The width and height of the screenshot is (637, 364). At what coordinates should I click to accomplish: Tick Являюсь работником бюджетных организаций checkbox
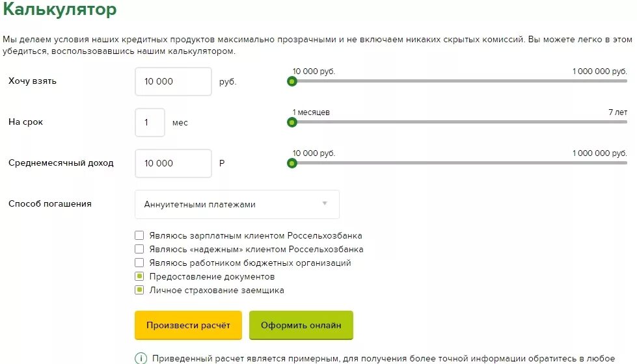point(139,263)
